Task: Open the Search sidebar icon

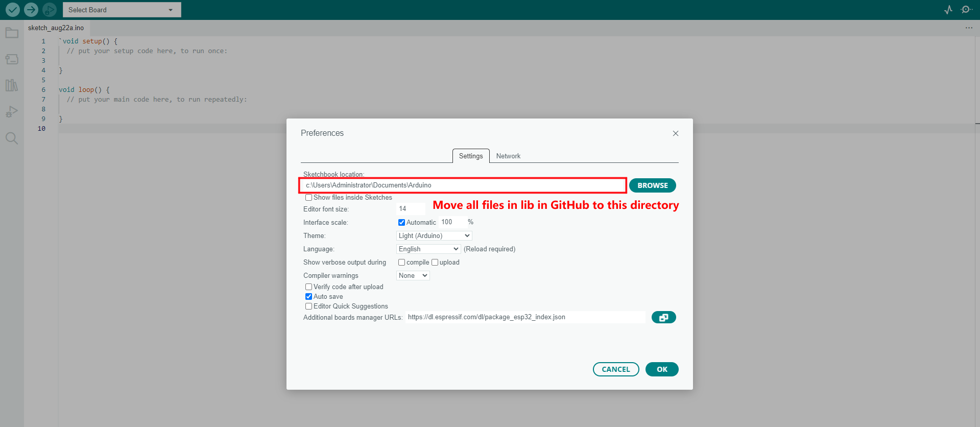Action: coord(12,138)
